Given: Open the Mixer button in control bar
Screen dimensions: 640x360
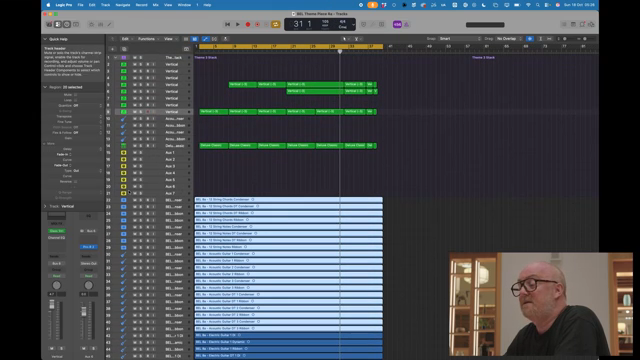Looking at the screenshot, I should (100, 24).
